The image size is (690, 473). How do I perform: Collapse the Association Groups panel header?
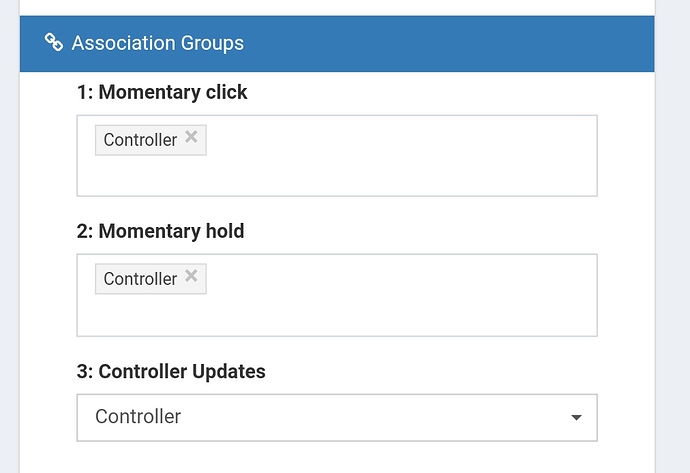(337, 44)
